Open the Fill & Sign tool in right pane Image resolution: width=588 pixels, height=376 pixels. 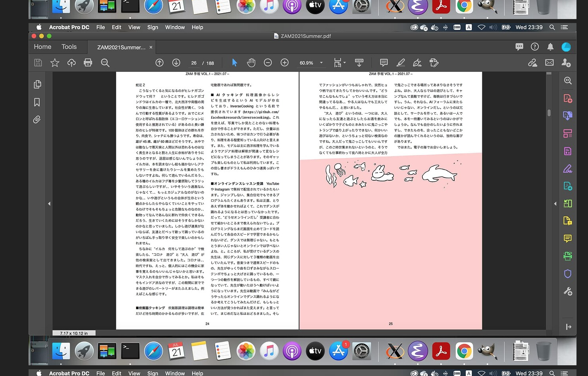pos(568,169)
